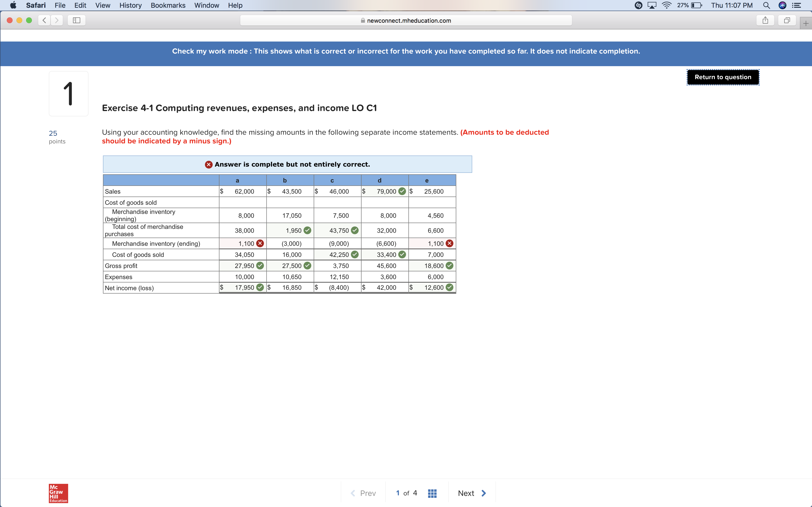This screenshot has height=507, width=812.
Task: Click the AirPlay display icon in menu bar
Action: (652, 5)
